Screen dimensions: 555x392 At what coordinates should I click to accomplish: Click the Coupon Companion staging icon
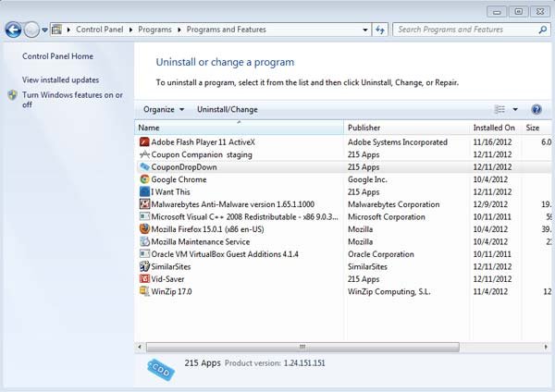(144, 154)
